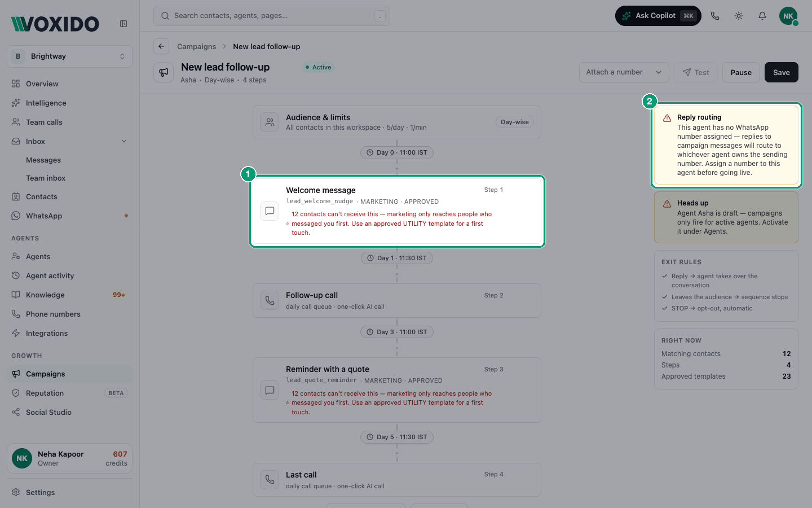Collapse the Inbox section chevron
Image resolution: width=812 pixels, height=508 pixels.
point(124,141)
